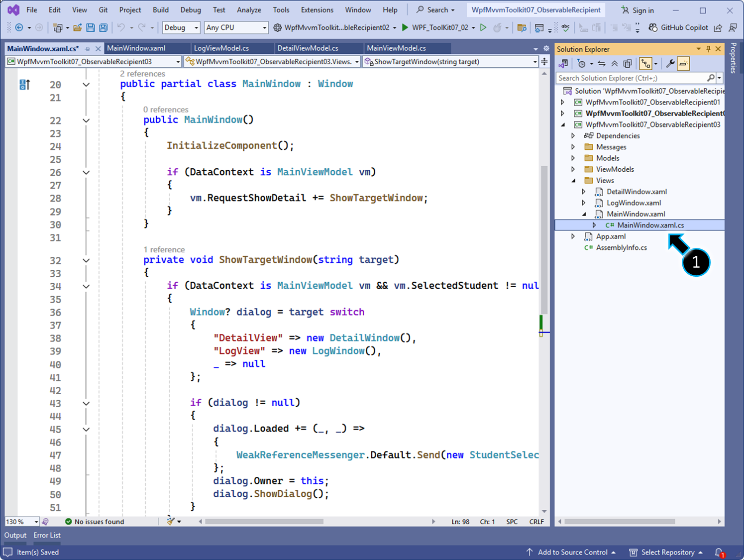
Task: Open the Debug configuration dropdown
Action: pos(181,28)
